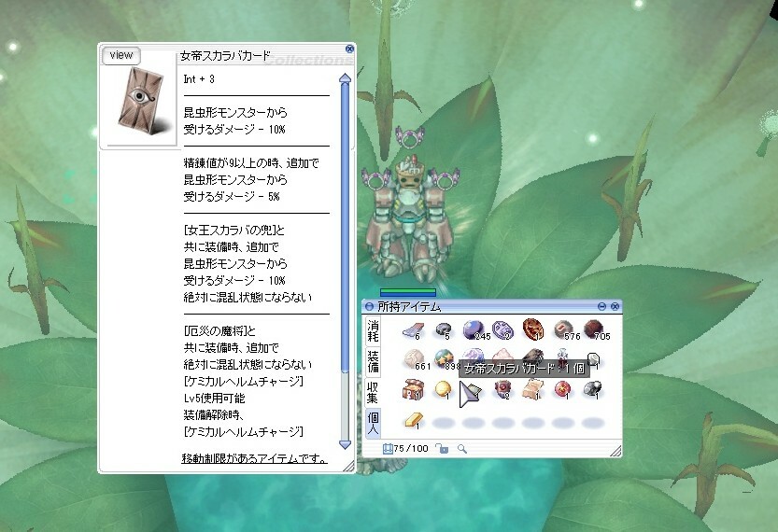
Task: Select the purple coin item with count 2
Action: point(502,330)
